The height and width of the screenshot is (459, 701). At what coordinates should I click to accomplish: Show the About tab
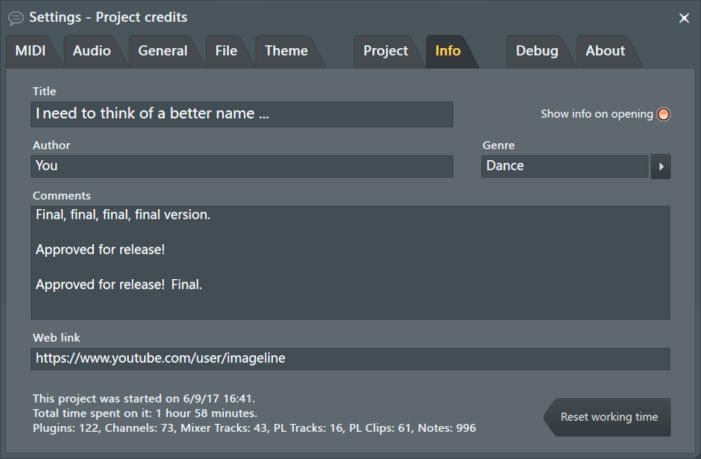(605, 51)
